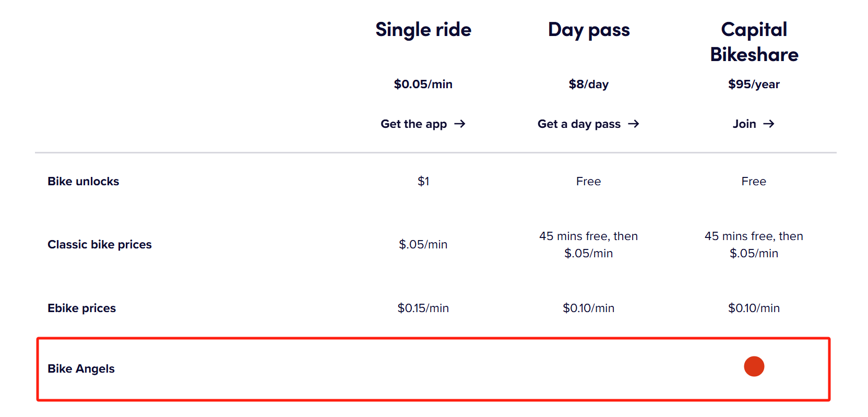868x417 pixels.
Task: Open the Get the app link
Action: (414, 124)
